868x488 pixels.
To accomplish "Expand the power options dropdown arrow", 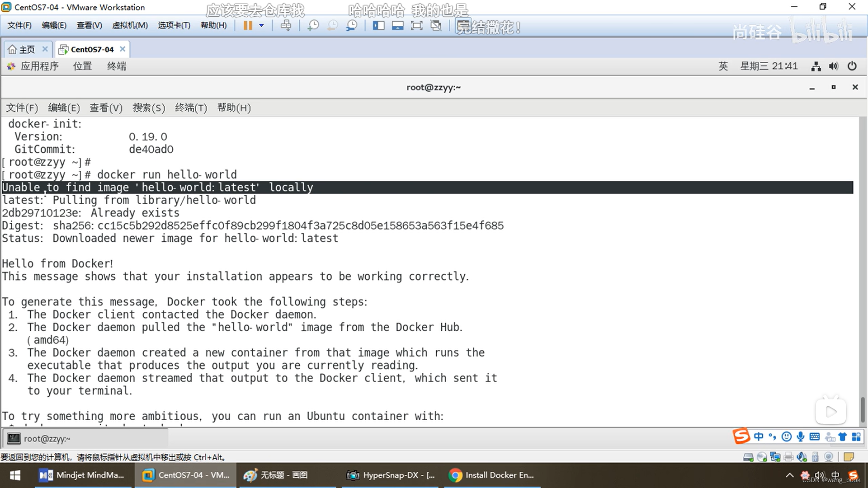I will point(261,26).
